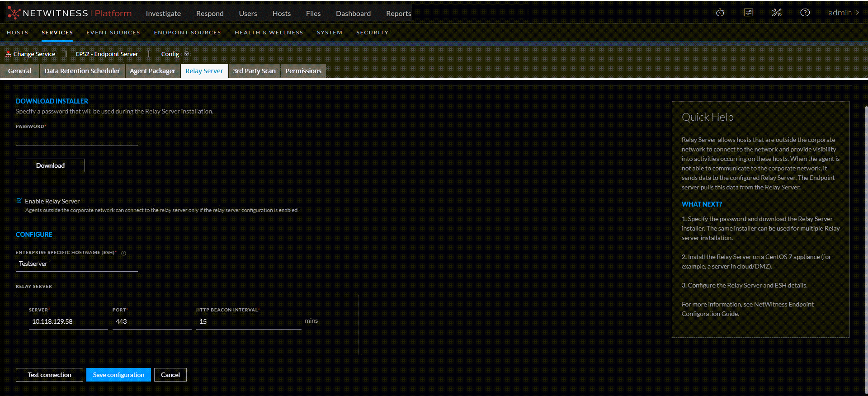Open the jobs stopwatch icon
This screenshot has height=396, width=868.
[720, 13]
